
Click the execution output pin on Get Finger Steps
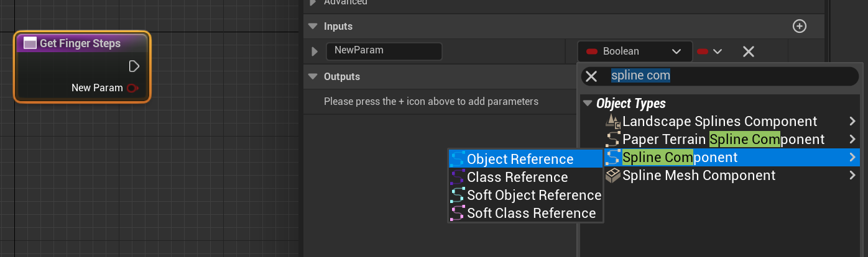click(134, 66)
